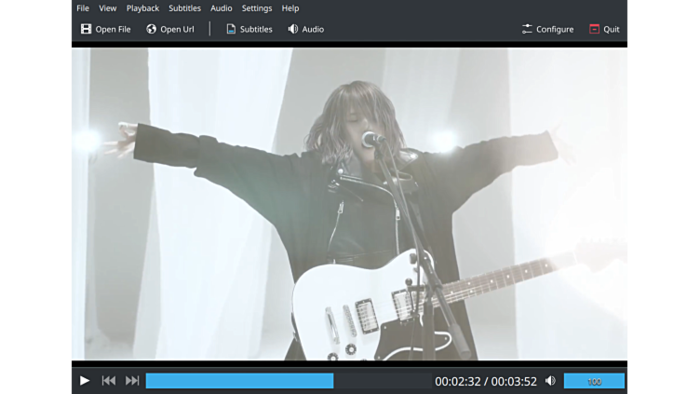Click the red Quit icon
Viewport: 700px width, 394px height.
594,29
